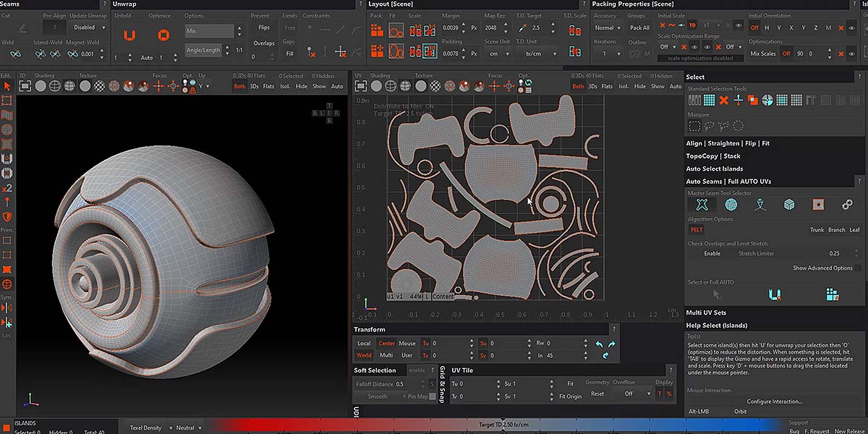The height and width of the screenshot is (434, 868).
Task: Click the top Pack icon in Layout
Action: click(377, 30)
